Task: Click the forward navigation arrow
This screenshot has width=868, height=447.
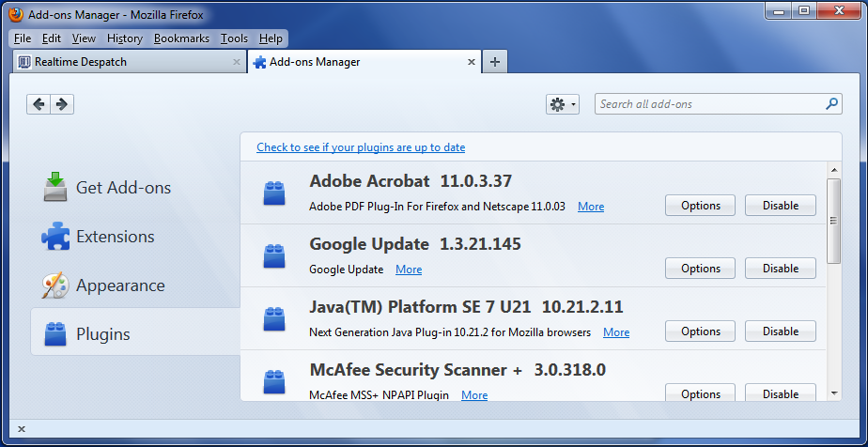Action: (x=62, y=104)
